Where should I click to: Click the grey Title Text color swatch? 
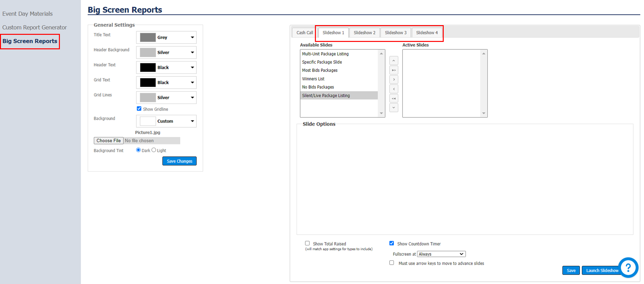tap(148, 37)
